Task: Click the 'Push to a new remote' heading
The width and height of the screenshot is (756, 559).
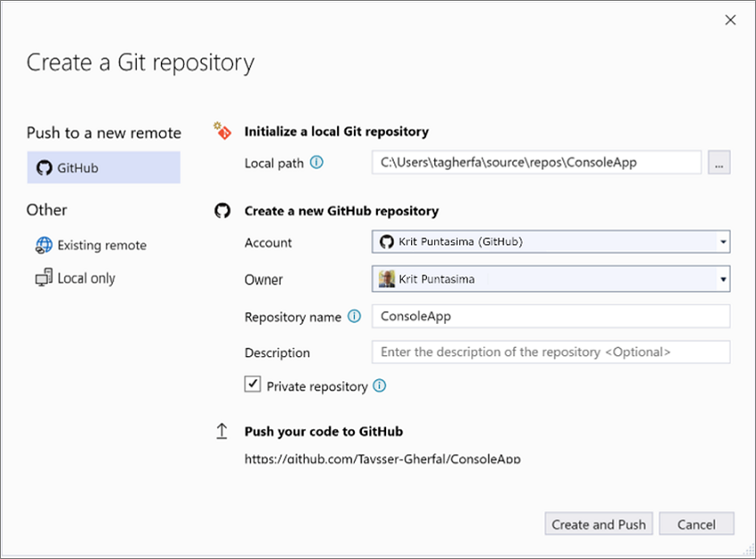Action: point(104,132)
